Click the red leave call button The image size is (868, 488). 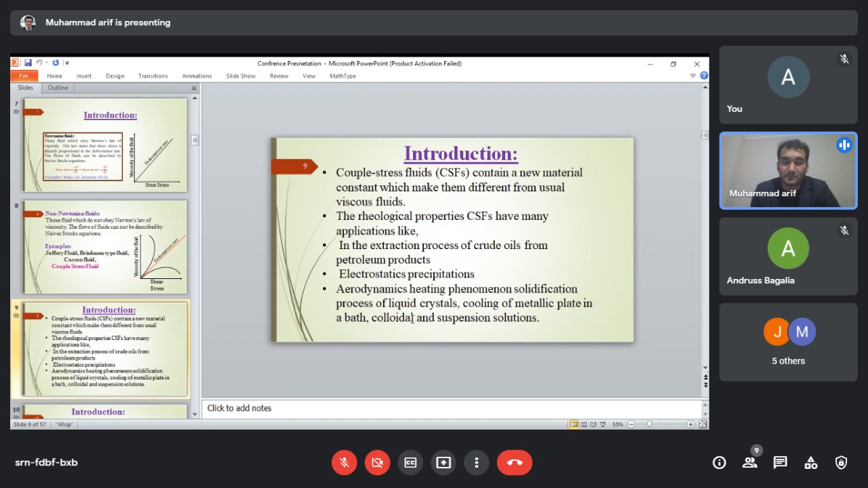(x=515, y=462)
